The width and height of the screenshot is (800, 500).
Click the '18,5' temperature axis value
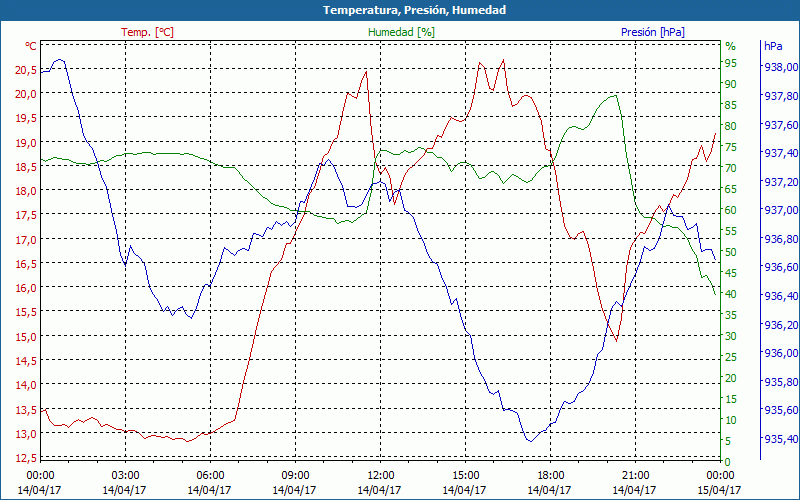[26, 166]
